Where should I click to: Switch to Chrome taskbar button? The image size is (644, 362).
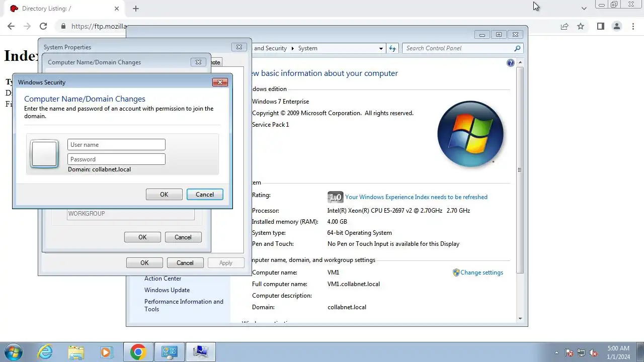click(x=138, y=352)
